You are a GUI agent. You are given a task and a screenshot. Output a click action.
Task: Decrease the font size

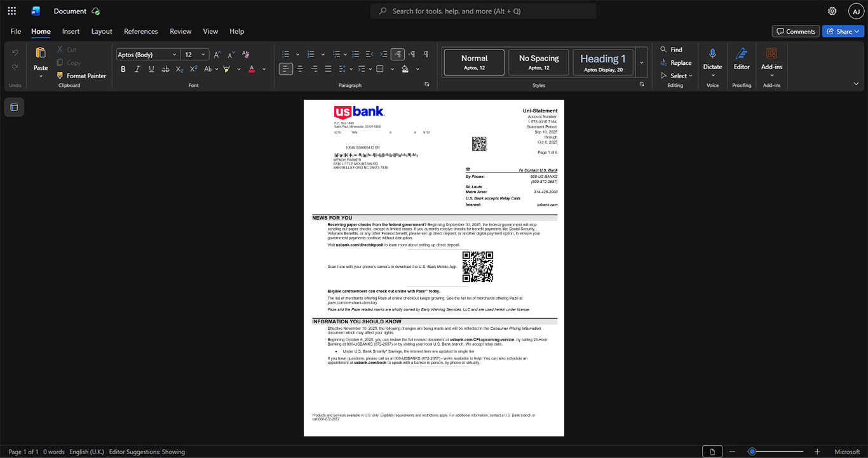pos(231,55)
